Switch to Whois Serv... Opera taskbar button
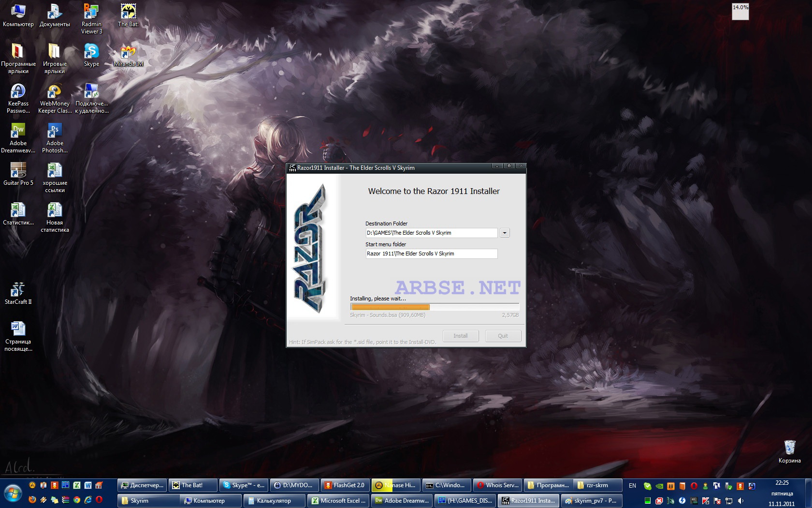 [x=497, y=485]
